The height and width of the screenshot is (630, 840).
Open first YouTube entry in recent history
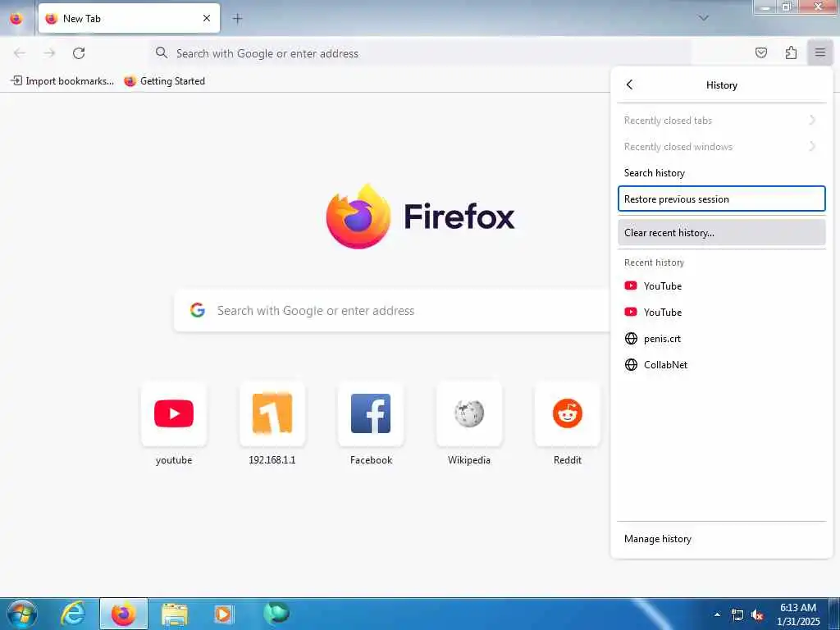click(722, 286)
